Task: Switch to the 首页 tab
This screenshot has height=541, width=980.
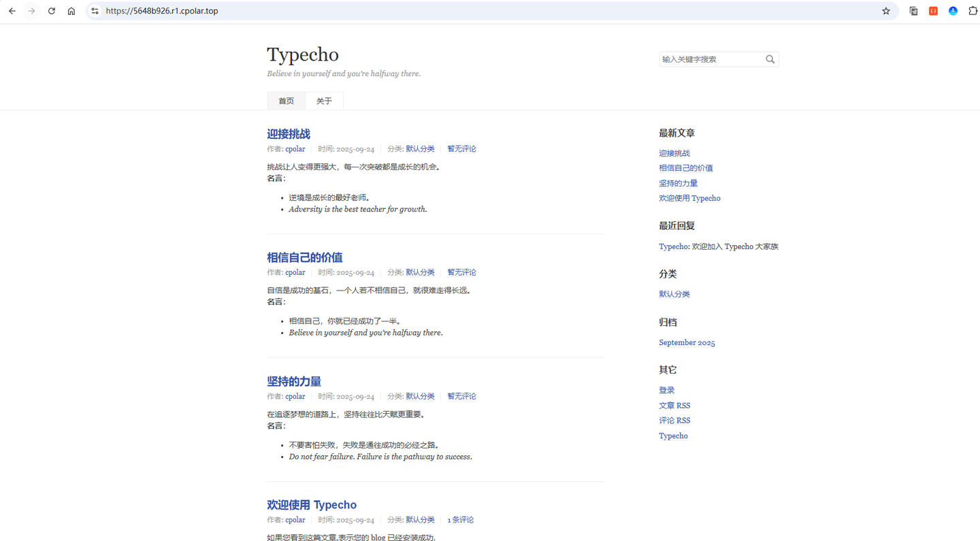Action: (286, 100)
